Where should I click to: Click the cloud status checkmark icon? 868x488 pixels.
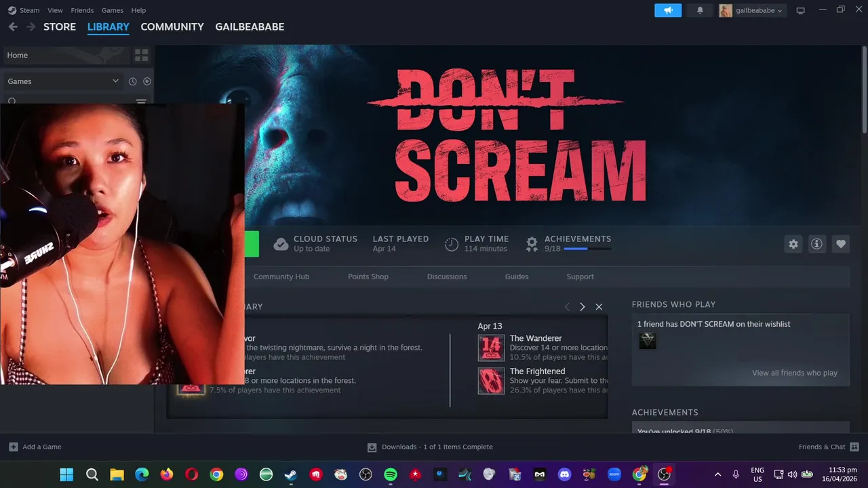[x=281, y=244]
